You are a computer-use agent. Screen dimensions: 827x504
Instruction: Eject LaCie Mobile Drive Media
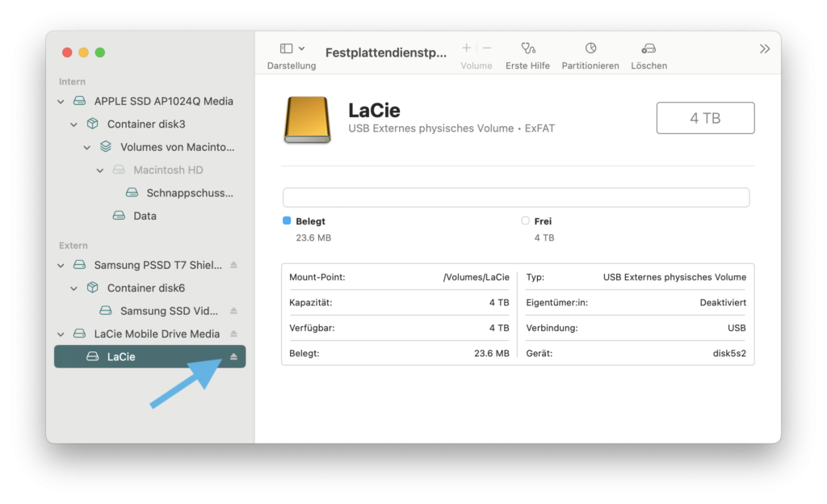(x=233, y=334)
